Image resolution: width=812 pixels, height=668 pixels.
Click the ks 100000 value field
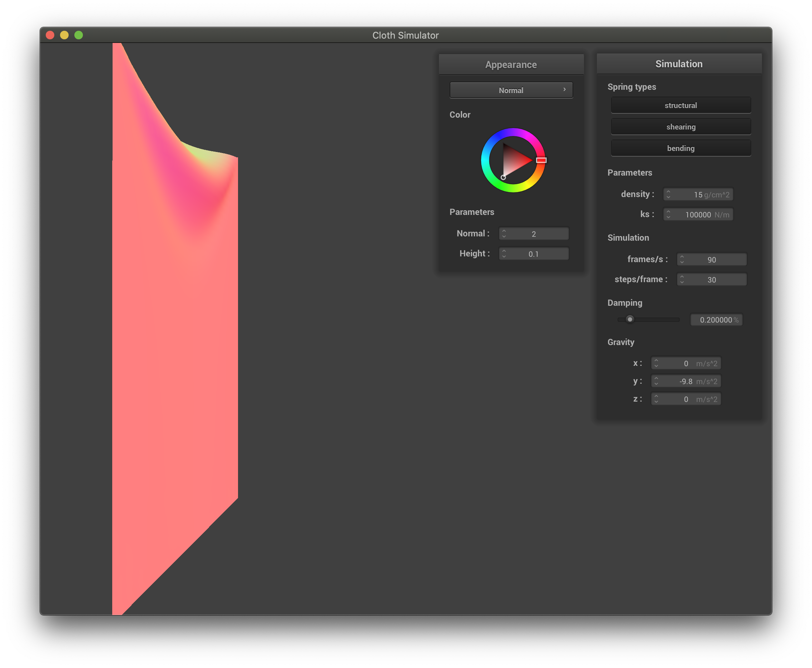[x=698, y=214]
